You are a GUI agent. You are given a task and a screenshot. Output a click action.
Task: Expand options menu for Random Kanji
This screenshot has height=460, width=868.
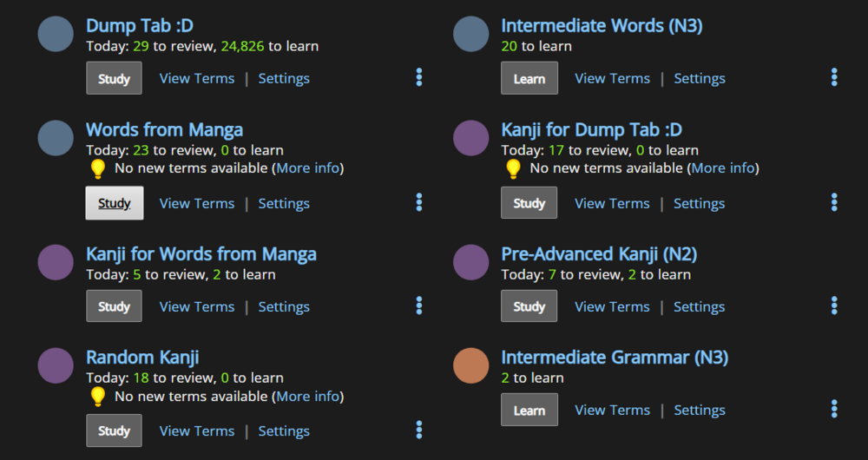[x=419, y=430]
